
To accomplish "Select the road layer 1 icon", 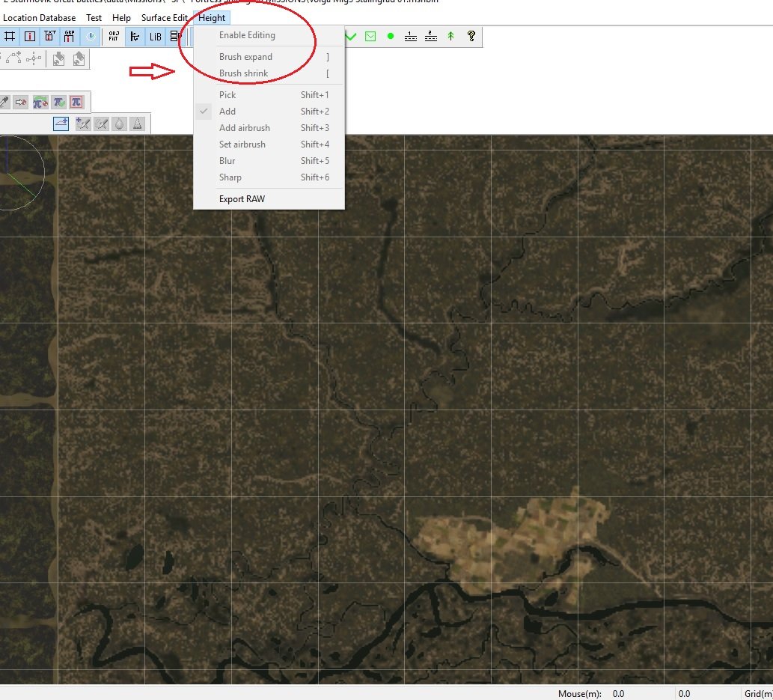I will tap(411, 36).
